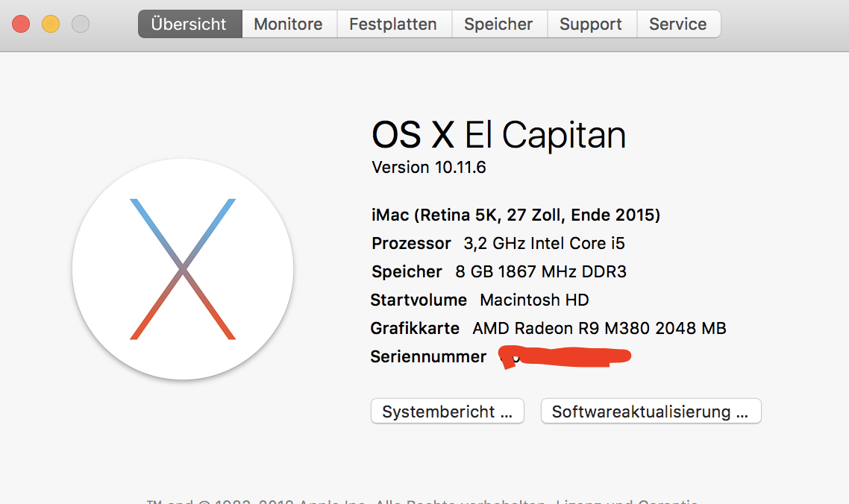Click the 8 GB 1867 MHz DDR3 value
Screen dimensions: 849x504
pyautogui.click(x=541, y=272)
